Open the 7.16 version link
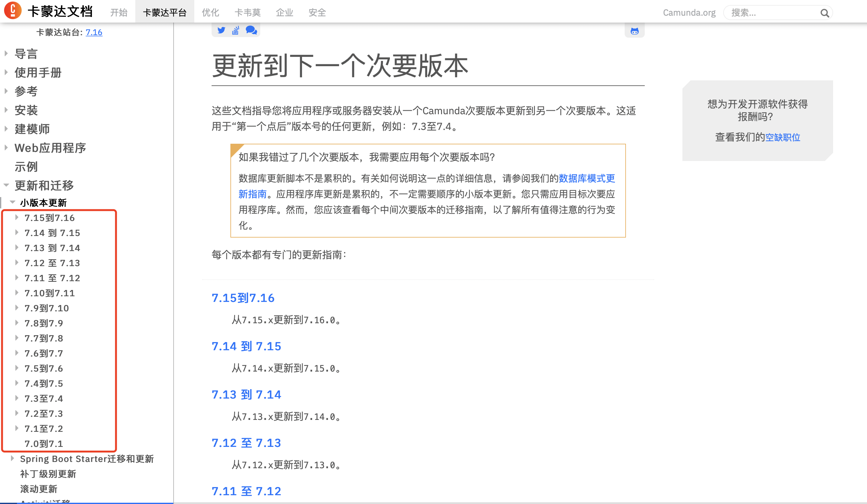867x504 pixels. (94, 32)
